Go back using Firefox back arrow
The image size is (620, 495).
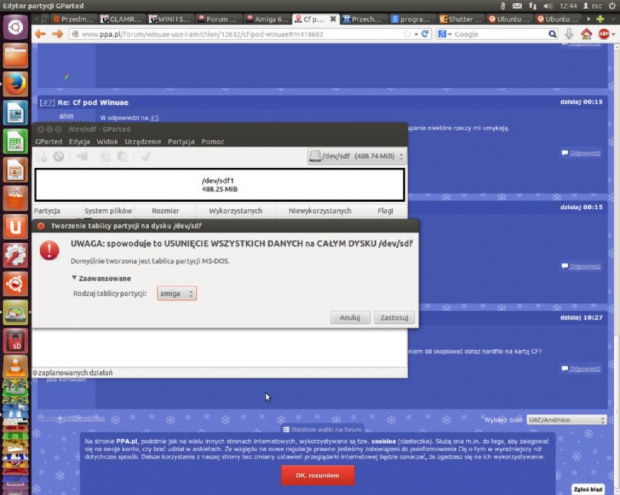click(40, 34)
